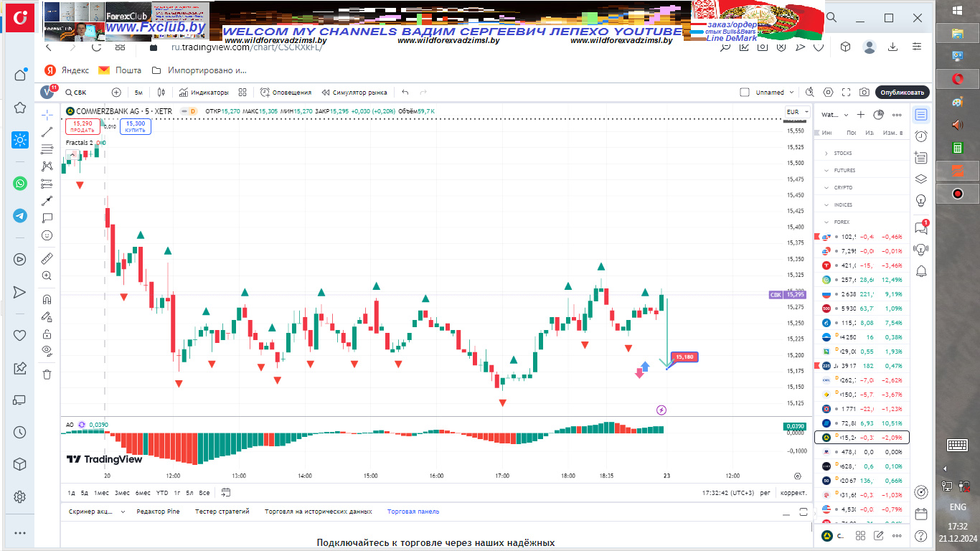Image resolution: width=980 pixels, height=551 pixels.
Task: Lock all drawing tools
Action: coord(47,334)
